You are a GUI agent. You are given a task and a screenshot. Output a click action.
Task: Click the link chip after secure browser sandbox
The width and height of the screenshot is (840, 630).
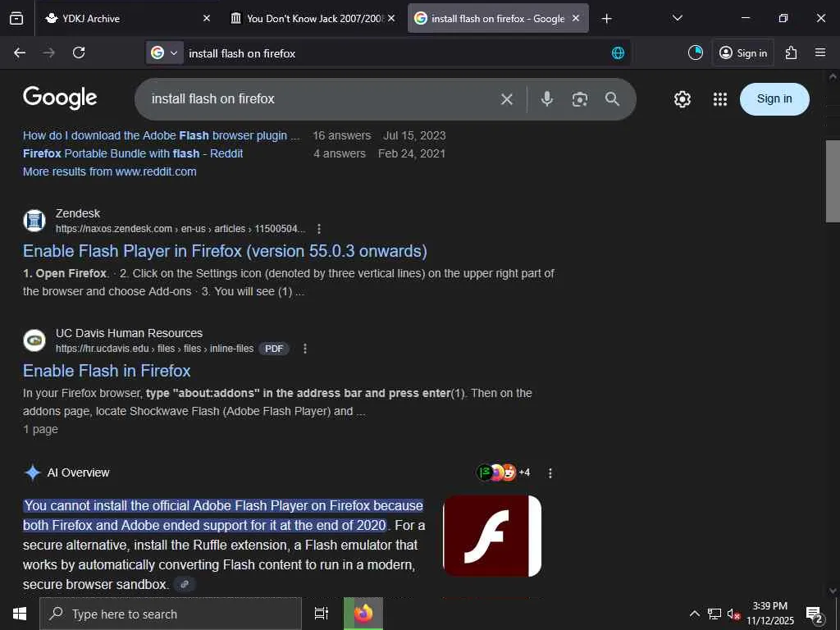click(185, 584)
